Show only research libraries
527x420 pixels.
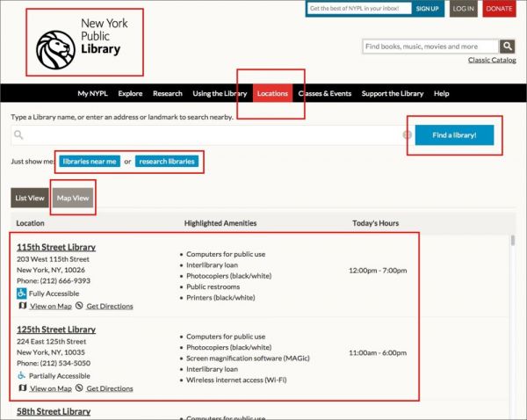(167, 162)
